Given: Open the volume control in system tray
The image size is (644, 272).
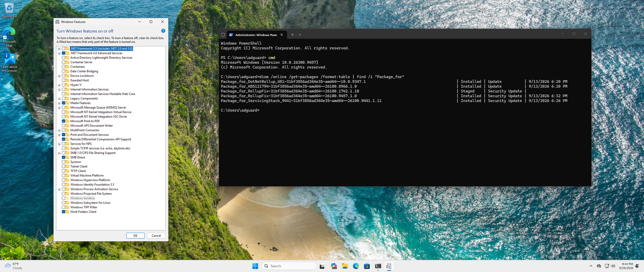Looking at the screenshot, I should pos(613,266).
